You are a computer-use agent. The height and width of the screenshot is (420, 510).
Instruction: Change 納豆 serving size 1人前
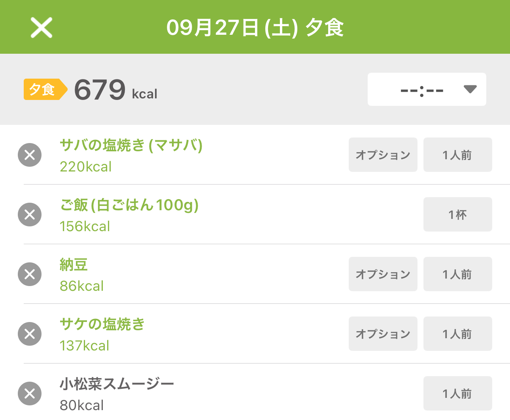(x=457, y=274)
